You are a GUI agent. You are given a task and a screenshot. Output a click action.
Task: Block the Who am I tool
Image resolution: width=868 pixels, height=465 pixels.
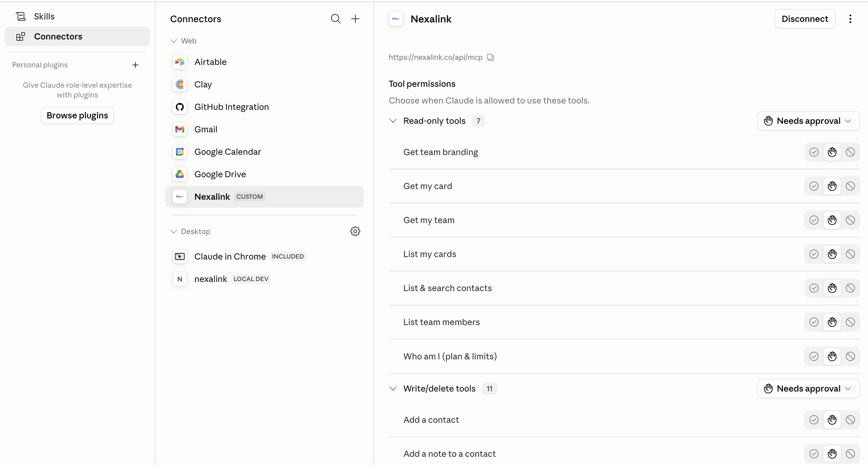(850, 356)
